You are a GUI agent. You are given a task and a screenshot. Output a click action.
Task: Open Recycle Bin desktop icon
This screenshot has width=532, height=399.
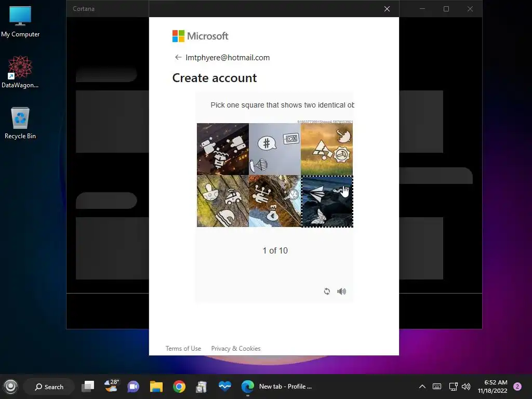20,123
